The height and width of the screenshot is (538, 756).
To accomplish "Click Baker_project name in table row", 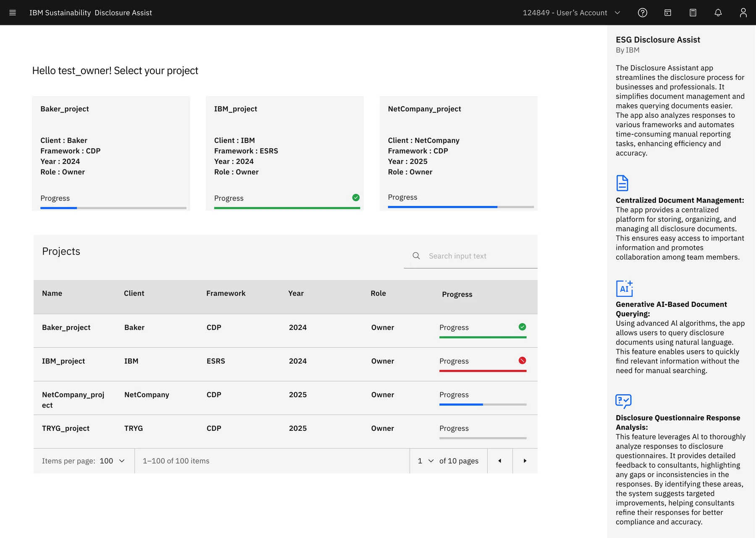I will point(66,327).
